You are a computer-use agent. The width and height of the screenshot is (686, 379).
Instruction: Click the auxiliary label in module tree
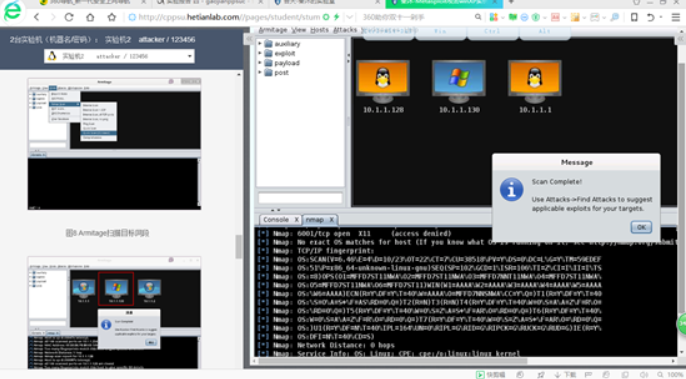pyautogui.click(x=287, y=44)
